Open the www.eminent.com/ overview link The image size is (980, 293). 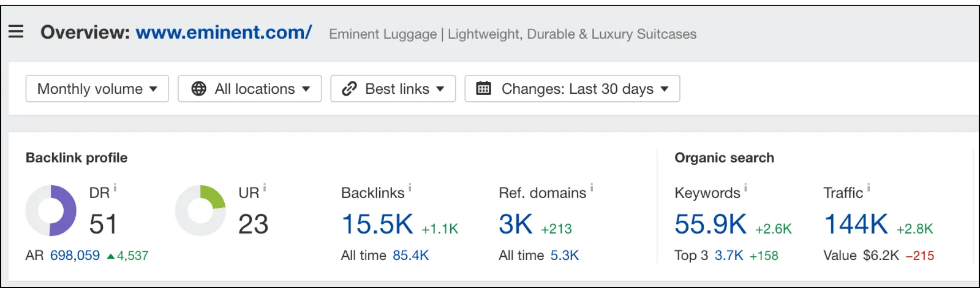click(224, 32)
